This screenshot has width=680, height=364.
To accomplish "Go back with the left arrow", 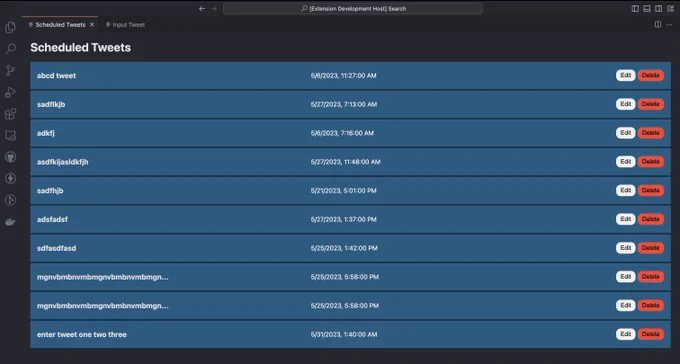I will 202,9.
